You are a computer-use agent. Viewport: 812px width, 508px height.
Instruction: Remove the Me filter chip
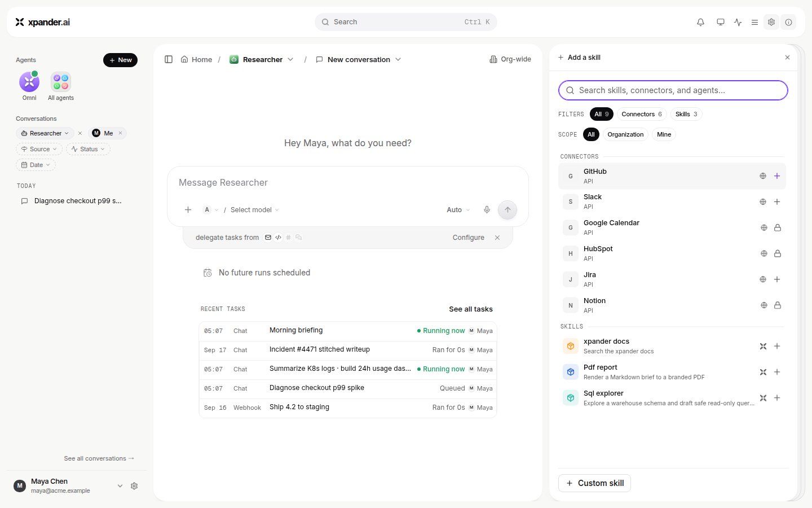tap(120, 133)
